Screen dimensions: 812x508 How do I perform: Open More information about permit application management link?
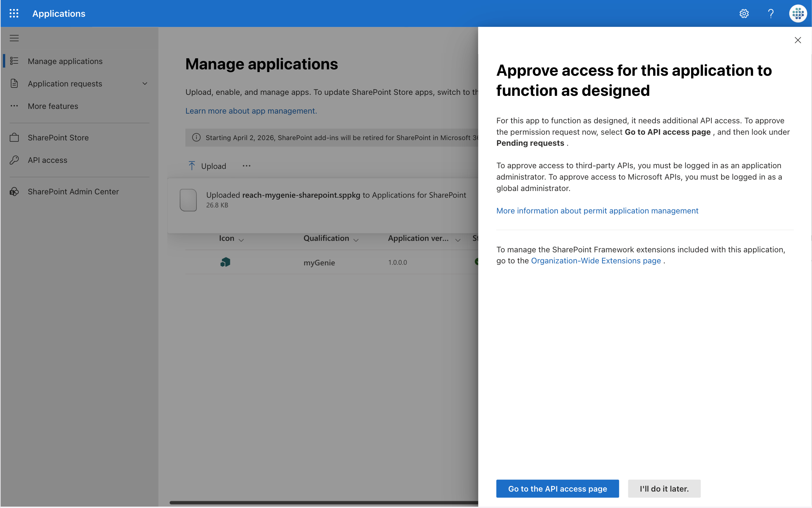(x=597, y=211)
